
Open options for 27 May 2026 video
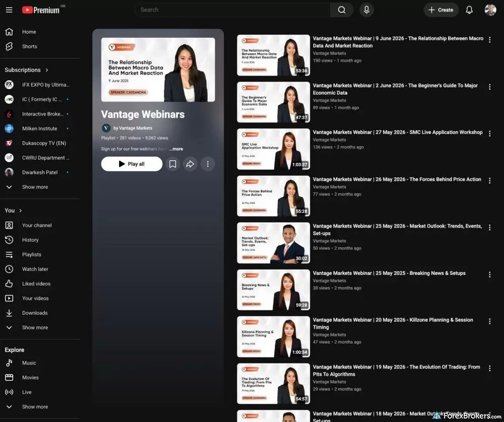[x=489, y=133]
